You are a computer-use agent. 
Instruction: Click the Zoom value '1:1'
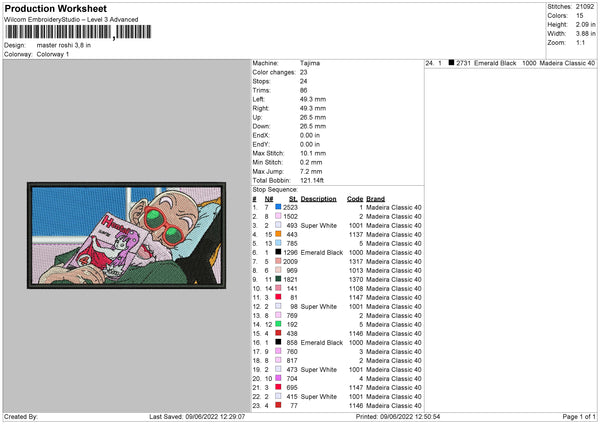[580, 42]
